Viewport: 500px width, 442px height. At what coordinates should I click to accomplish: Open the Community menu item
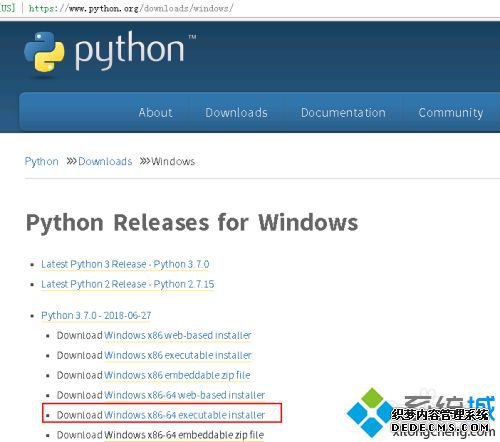451,113
